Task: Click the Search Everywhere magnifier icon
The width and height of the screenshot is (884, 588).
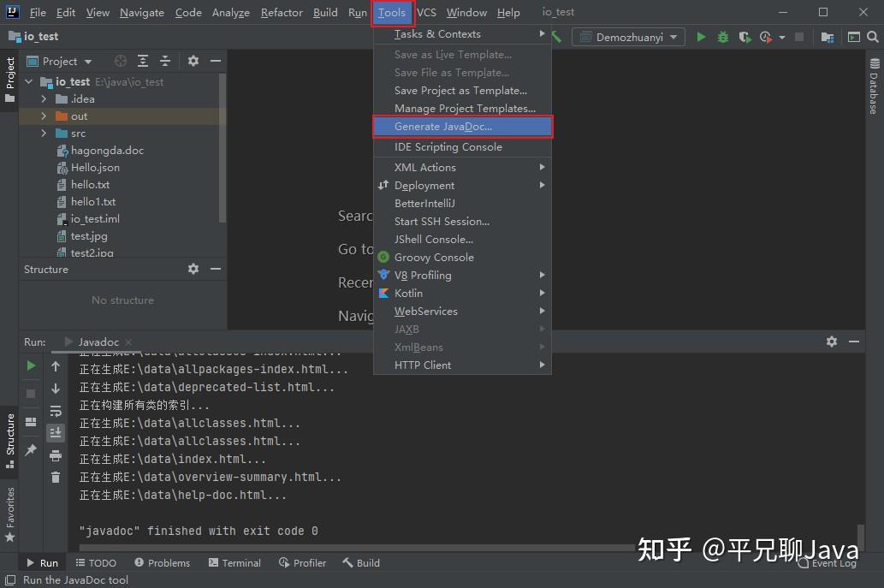Action: (872, 37)
